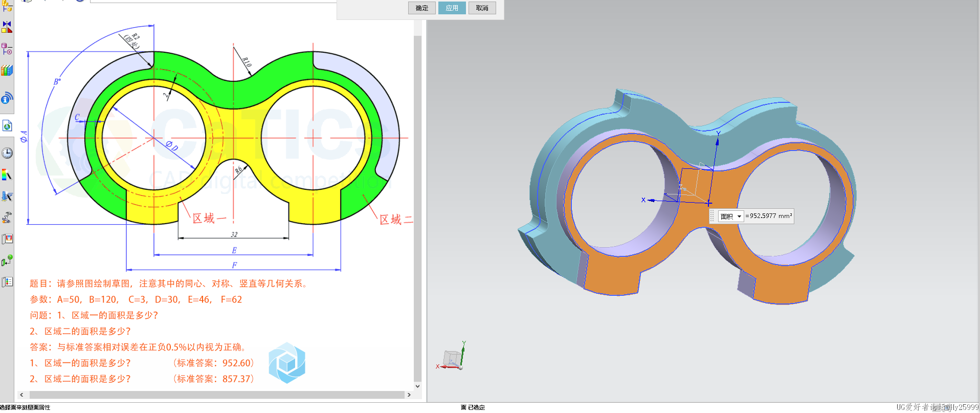Click the question line 问题：1、区域一的面积是多少？
This screenshot has height=413, width=980.
tap(94, 315)
